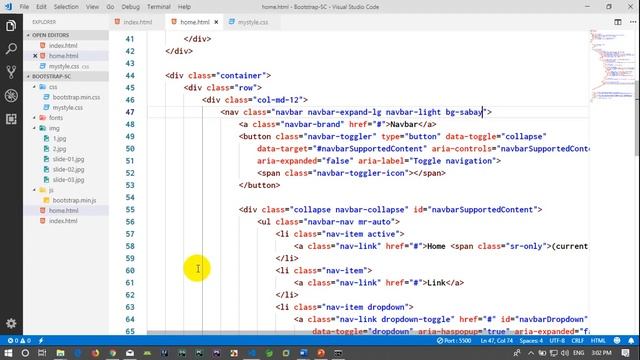Open the Windows Start menu

(x=8, y=353)
